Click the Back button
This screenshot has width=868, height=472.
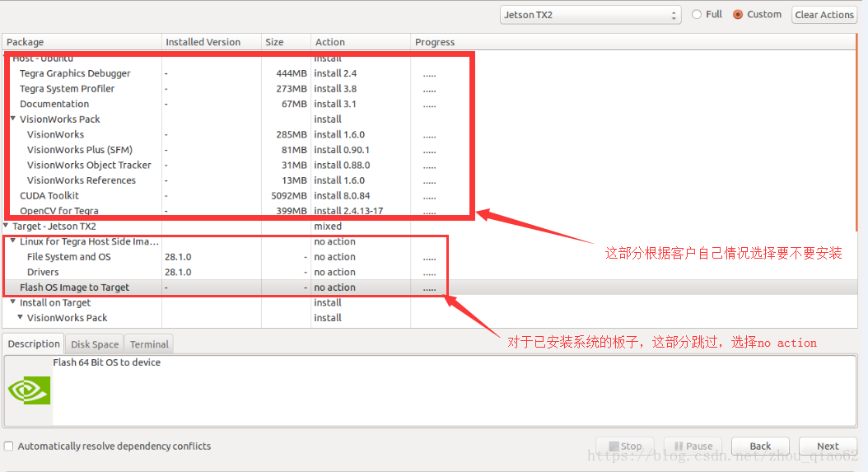(760, 446)
